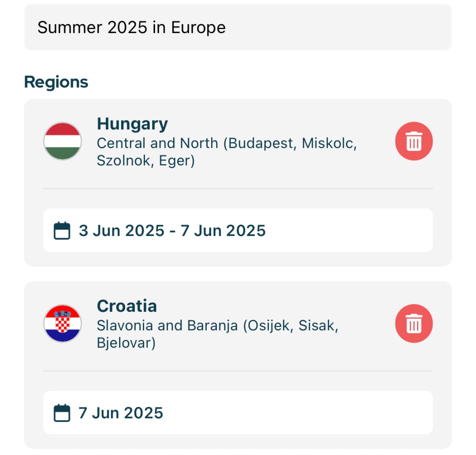The height and width of the screenshot is (455, 476).
Task: Click empty space in Croatia date field
Action: tap(309, 413)
